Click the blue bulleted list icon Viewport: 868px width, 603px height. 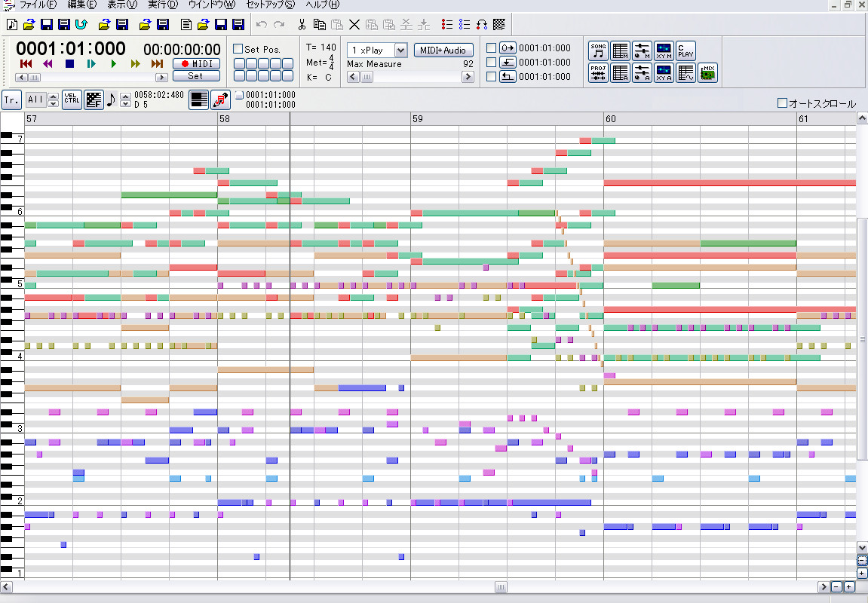point(465,24)
